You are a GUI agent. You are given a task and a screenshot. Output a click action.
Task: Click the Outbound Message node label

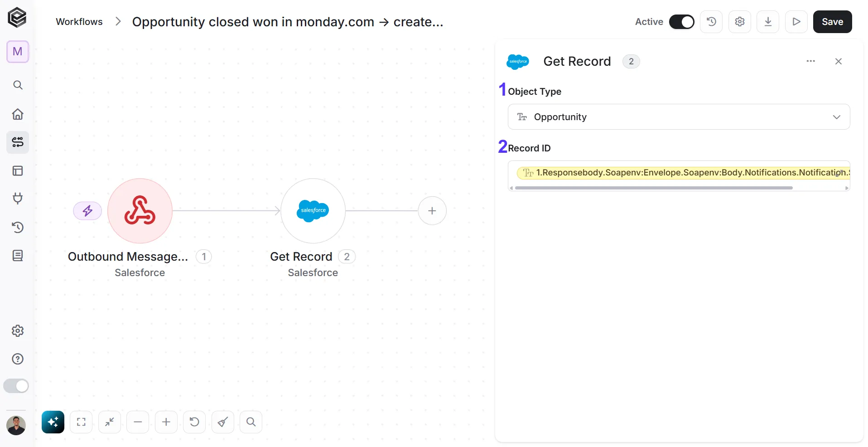point(128,257)
